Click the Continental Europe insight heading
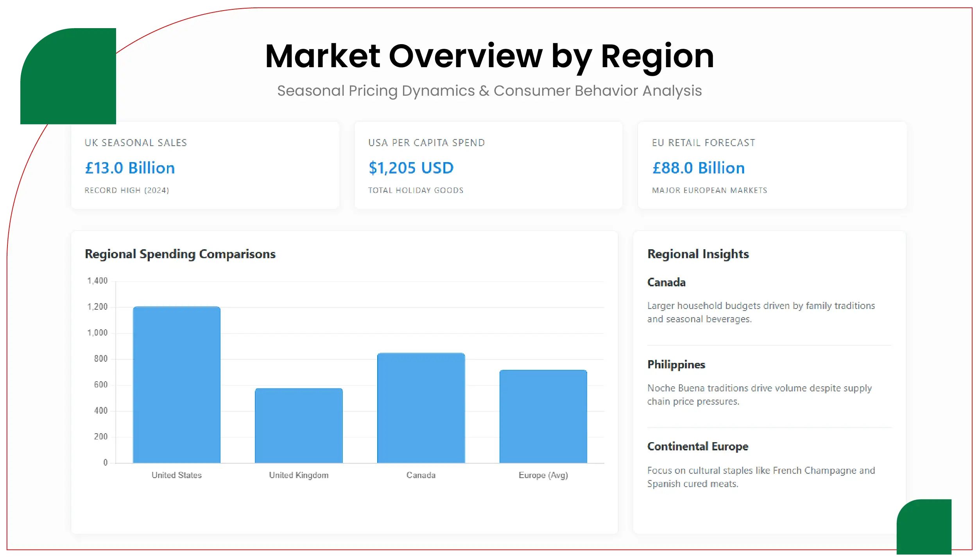 (698, 446)
